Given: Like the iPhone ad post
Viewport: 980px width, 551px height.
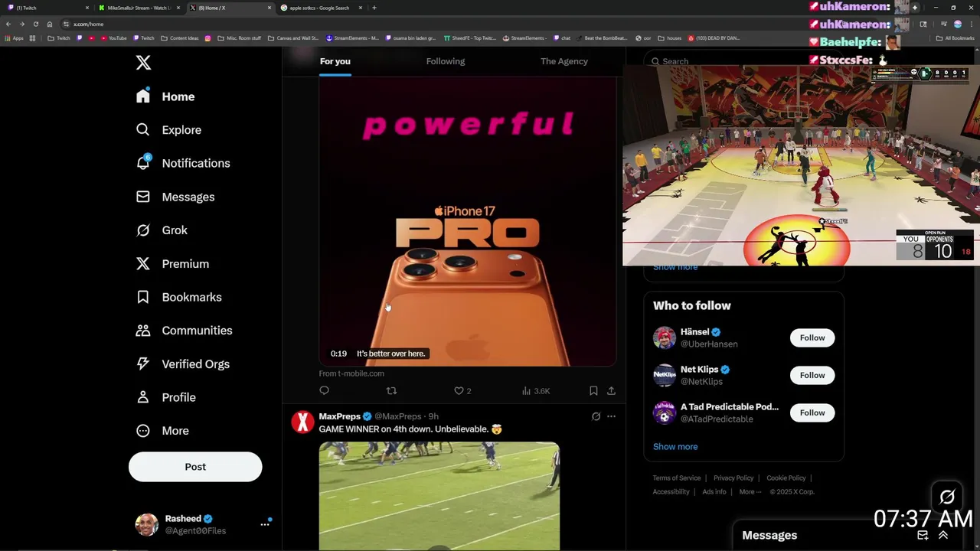Looking at the screenshot, I should (462, 391).
